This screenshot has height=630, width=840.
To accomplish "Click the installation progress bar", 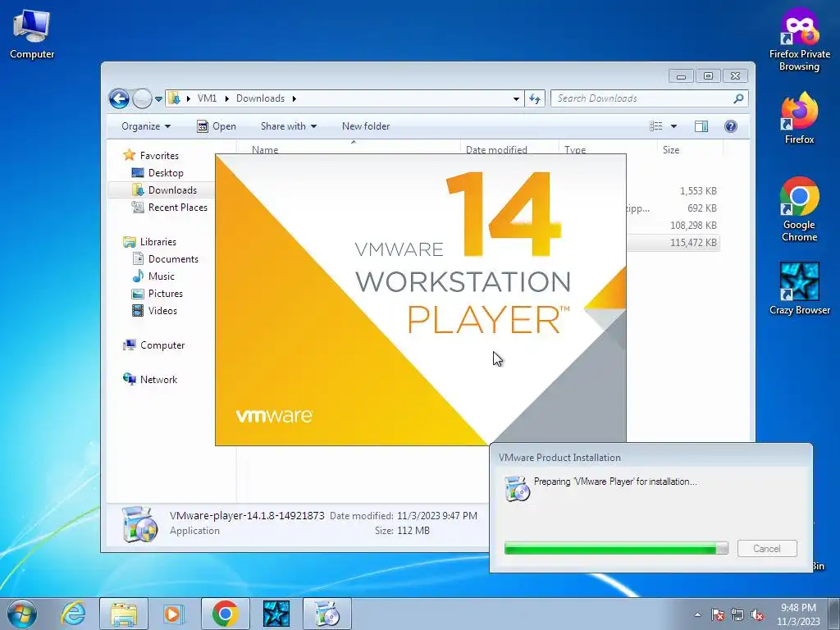I will click(x=616, y=548).
